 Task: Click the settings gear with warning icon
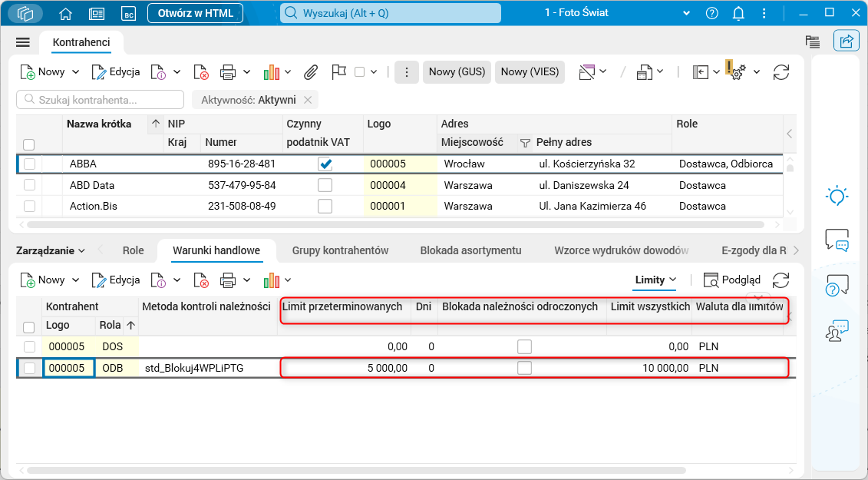pyautogui.click(x=737, y=71)
